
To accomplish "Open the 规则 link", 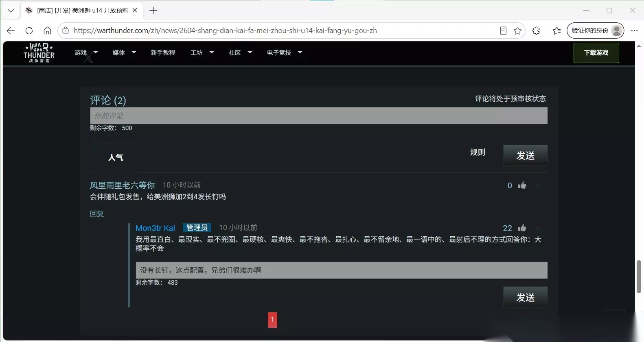I will (478, 152).
